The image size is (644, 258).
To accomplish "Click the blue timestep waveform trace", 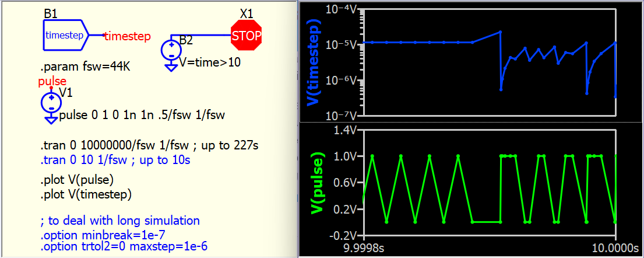I will [x=431, y=42].
